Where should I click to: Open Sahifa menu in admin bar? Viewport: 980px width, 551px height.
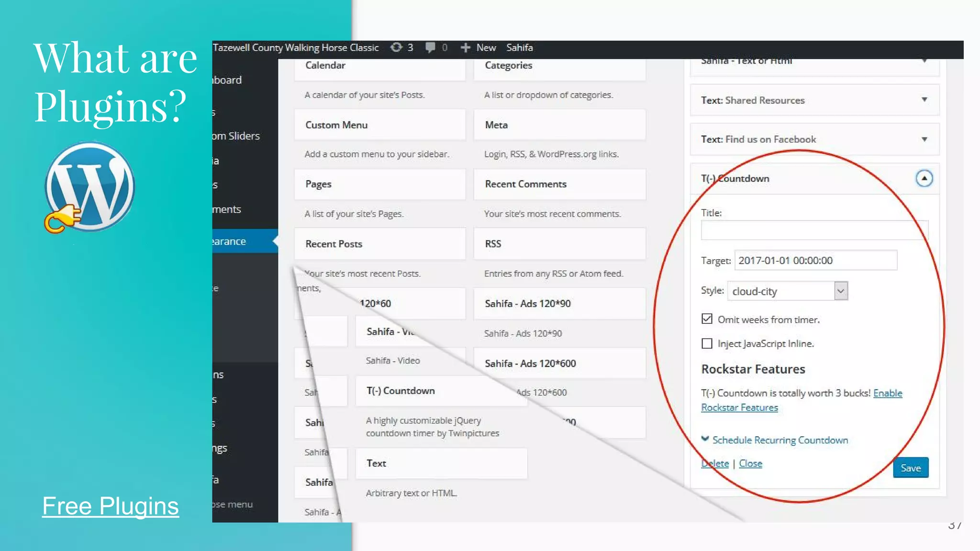click(x=519, y=47)
